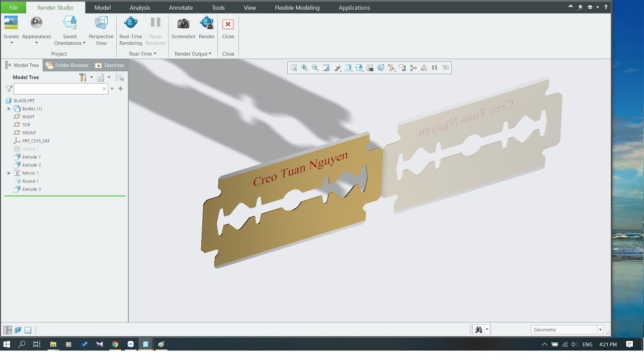Select the Model Tree panel tab
Screen dimensions: 644x362
point(22,65)
